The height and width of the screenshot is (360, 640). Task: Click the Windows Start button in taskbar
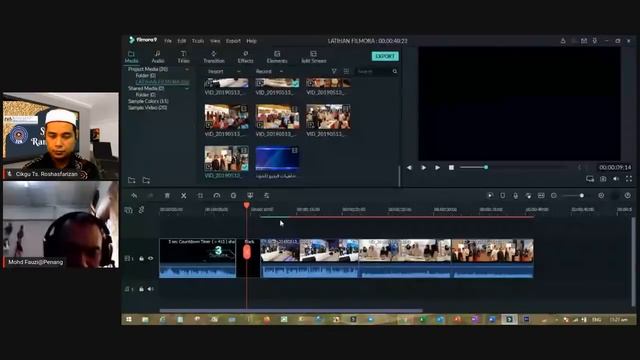click(x=129, y=319)
